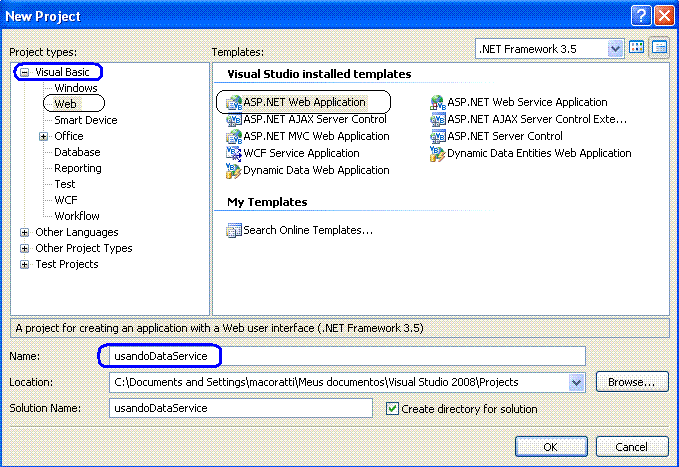This screenshot has height=467, width=679.
Task: Switch templates to large icons view
Action: click(x=637, y=48)
